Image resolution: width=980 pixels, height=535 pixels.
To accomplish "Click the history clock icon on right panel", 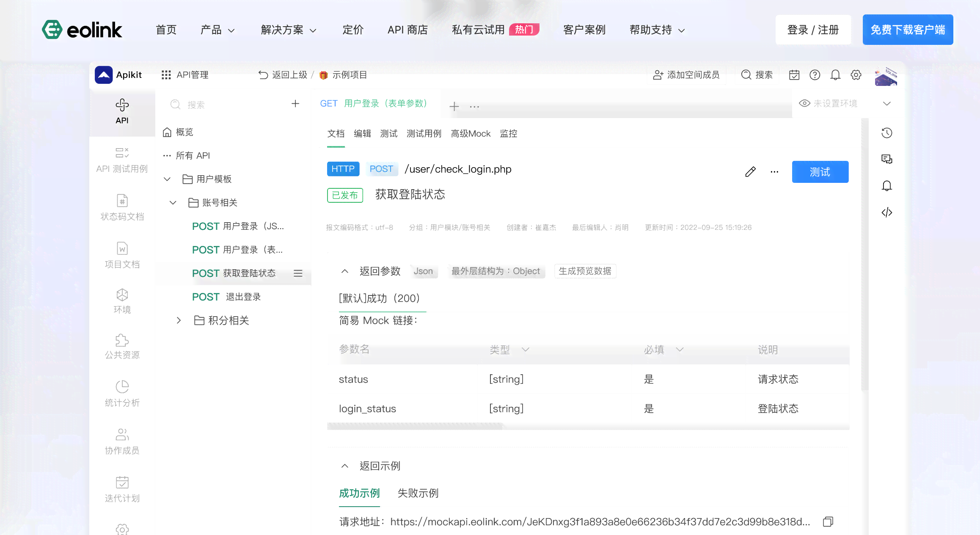I will pos(887,133).
